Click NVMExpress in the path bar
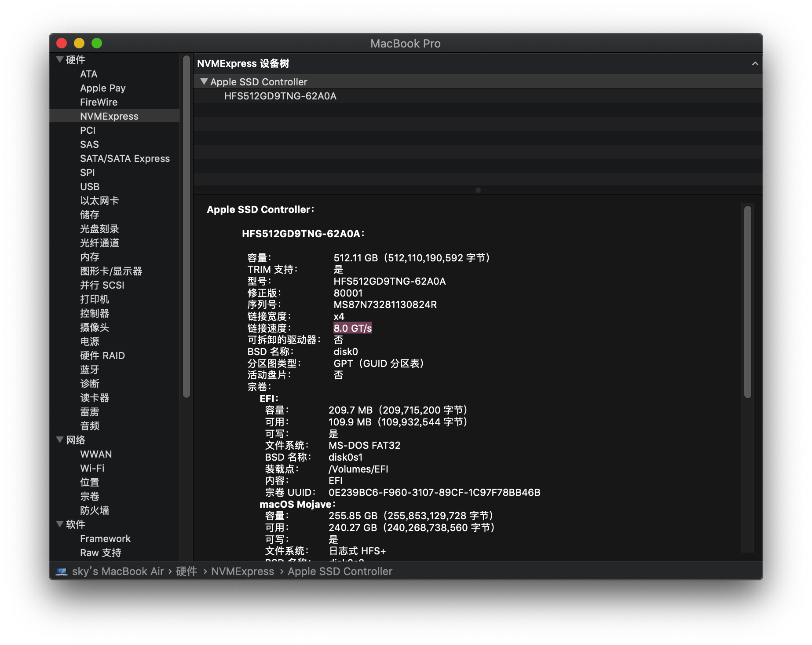This screenshot has width=812, height=645. coord(242,571)
